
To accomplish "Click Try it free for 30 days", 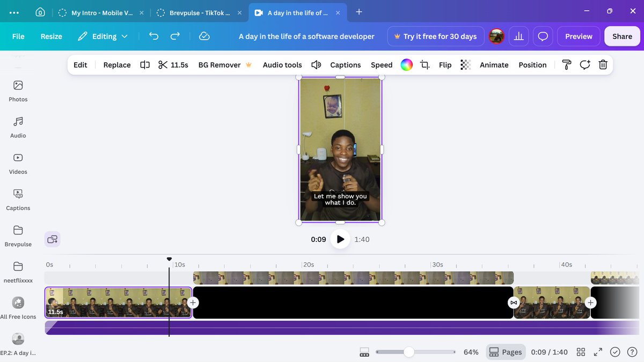I will [x=436, y=36].
